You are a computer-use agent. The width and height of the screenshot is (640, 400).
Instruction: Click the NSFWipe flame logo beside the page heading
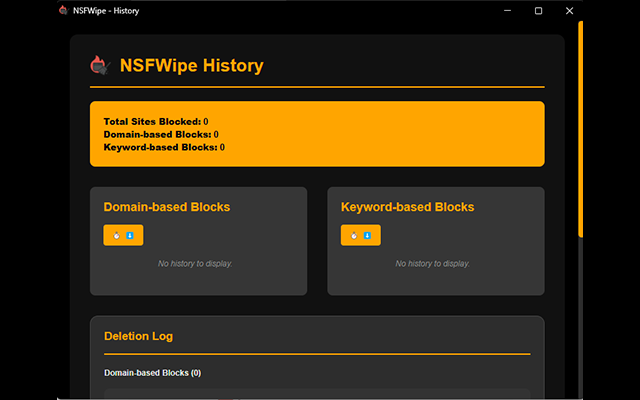tap(100, 65)
